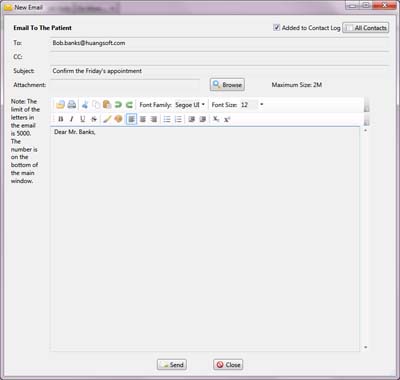400x380 pixels.
Task: Pick the text highlight brush tool
Action: (x=107, y=119)
